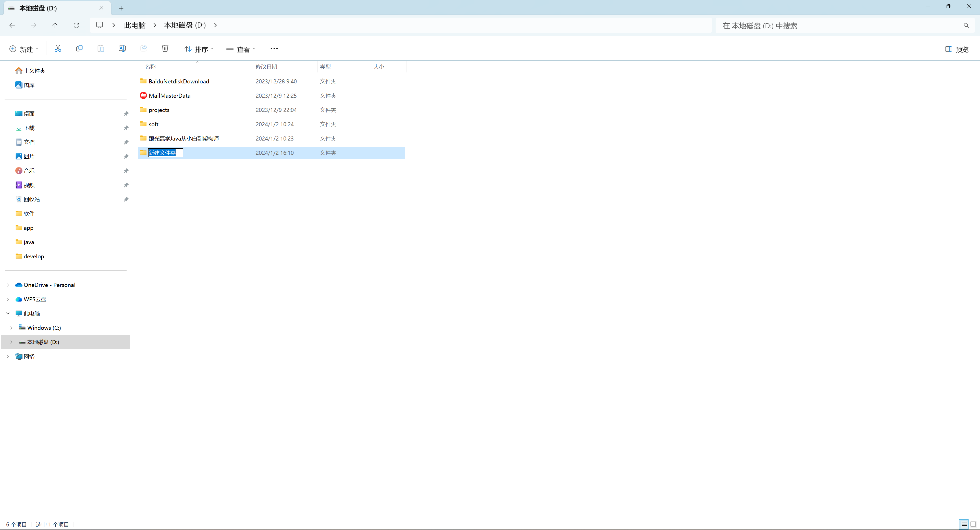Open 主文件夹 home in sidebar

coord(30,71)
